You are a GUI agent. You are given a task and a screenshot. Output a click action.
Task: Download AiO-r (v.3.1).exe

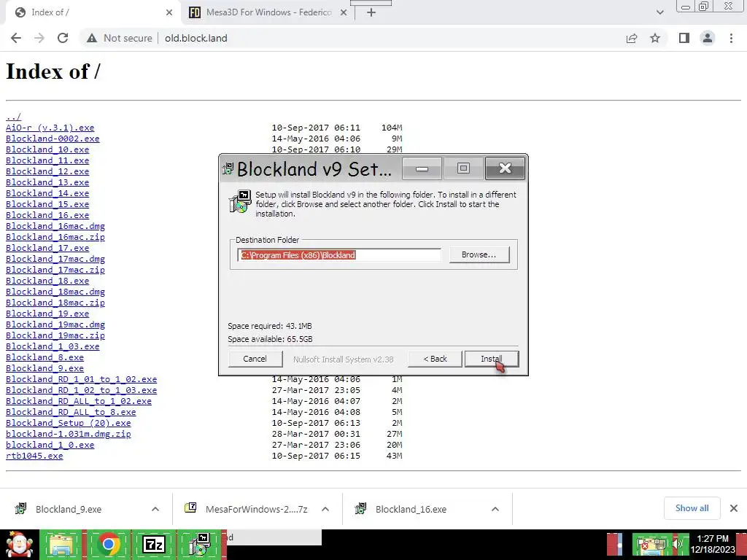point(50,128)
